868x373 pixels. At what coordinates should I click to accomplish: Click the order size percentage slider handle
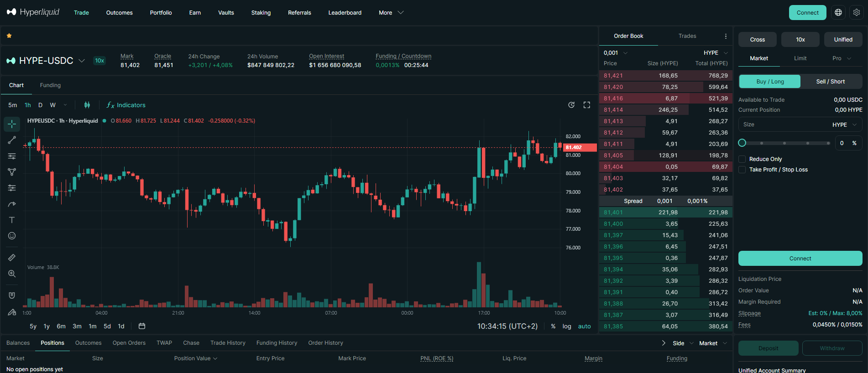(x=742, y=143)
